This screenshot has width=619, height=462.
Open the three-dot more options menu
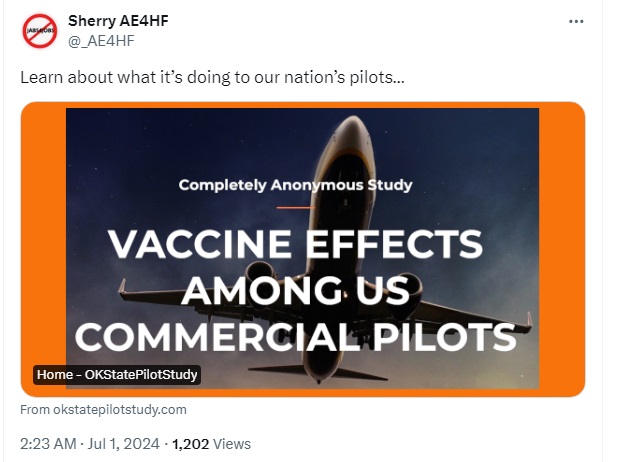(576, 22)
